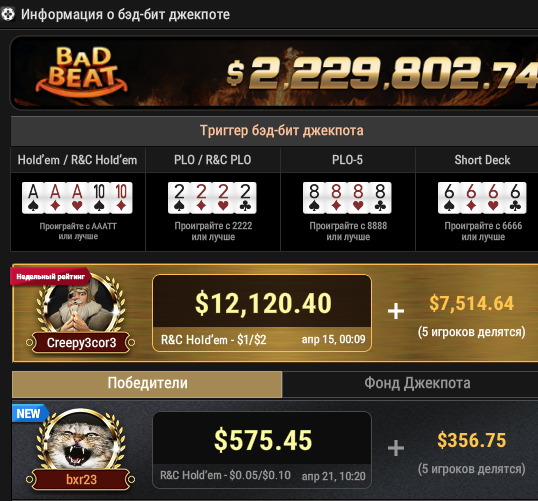Screen dimensions: 538x501
Task: Click the Hold'em / R&C Hold'em header
Action: [x=78, y=160]
